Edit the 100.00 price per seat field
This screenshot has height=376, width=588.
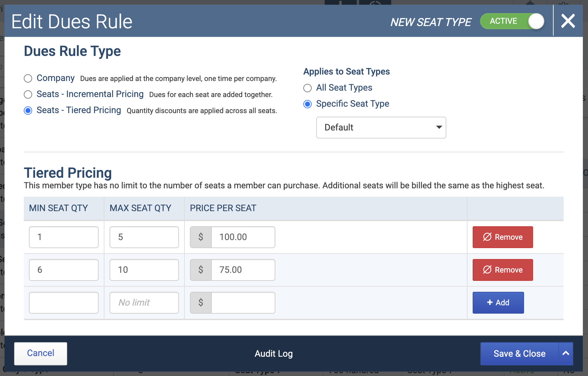pos(243,237)
